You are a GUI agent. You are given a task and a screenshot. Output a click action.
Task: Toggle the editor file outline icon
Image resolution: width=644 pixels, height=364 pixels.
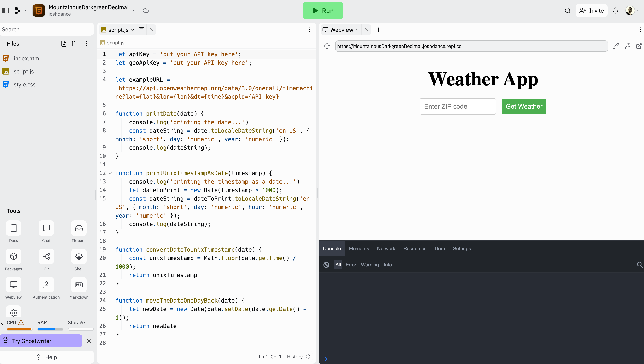pos(141,30)
